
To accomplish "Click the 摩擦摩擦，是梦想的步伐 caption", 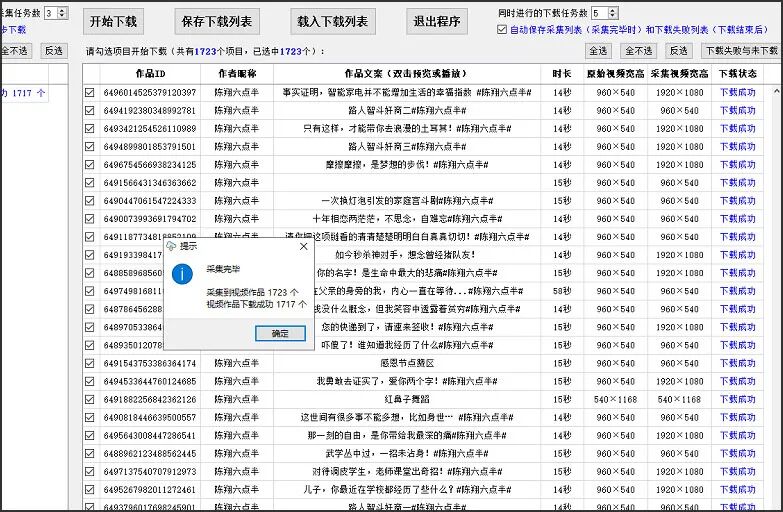I will [407, 164].
